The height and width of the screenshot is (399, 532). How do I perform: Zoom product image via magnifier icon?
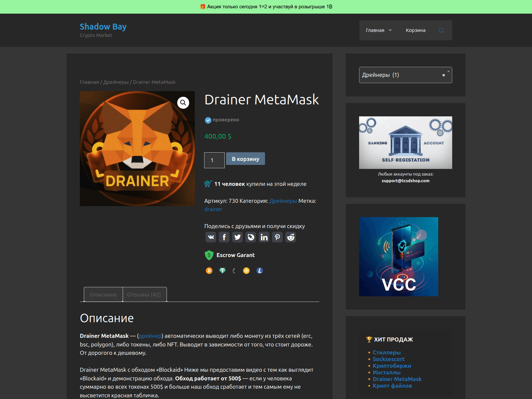[183, 103]
